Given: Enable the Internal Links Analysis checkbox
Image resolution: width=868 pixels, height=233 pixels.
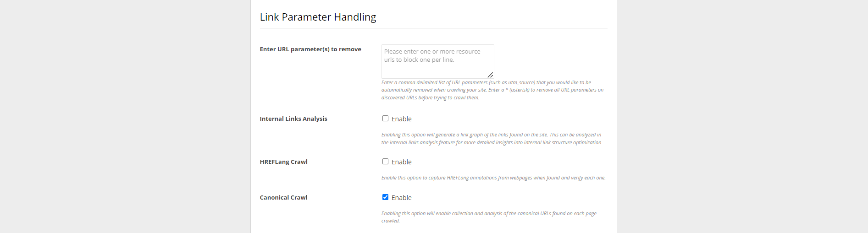Looking at the screenshot, I should click(385, 119).
